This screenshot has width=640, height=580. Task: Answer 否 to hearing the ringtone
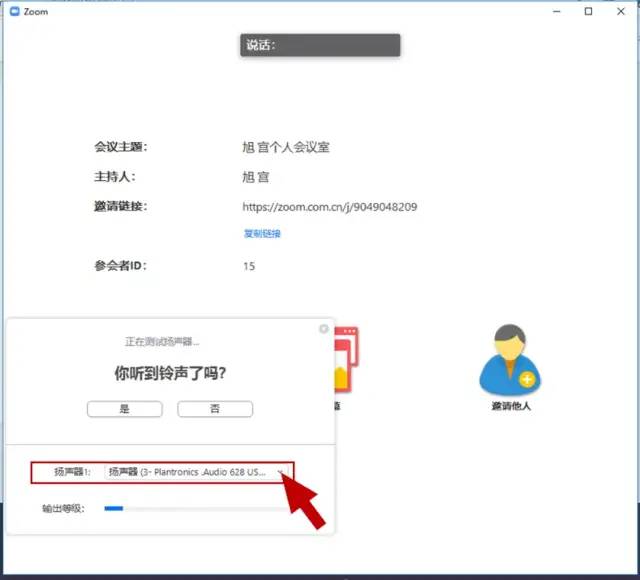(x=215, y=409)
